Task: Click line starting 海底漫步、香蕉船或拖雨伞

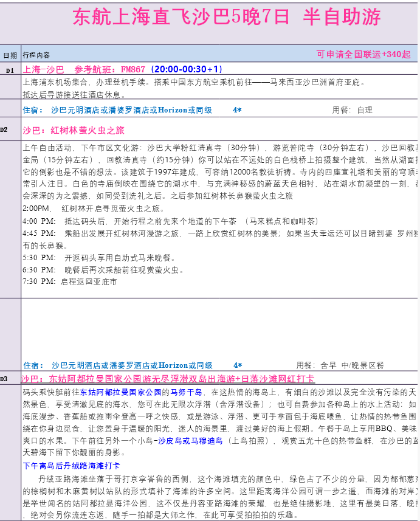Action: pos(220,416)
